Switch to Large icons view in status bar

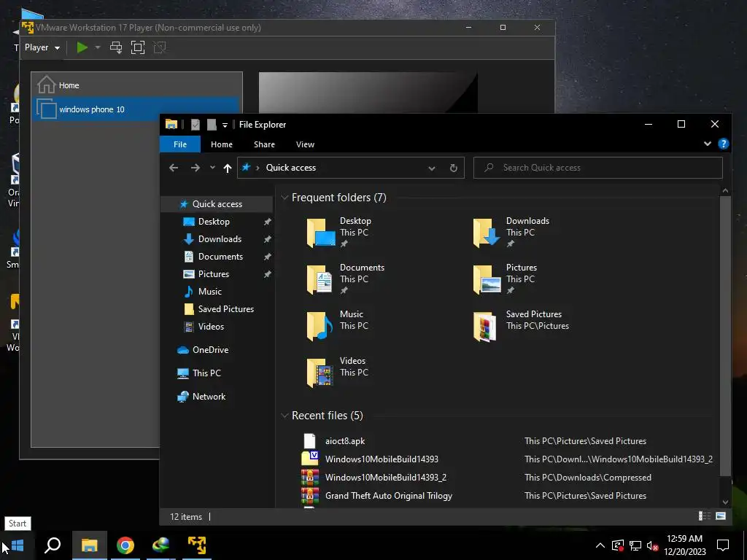click(721, 516)
